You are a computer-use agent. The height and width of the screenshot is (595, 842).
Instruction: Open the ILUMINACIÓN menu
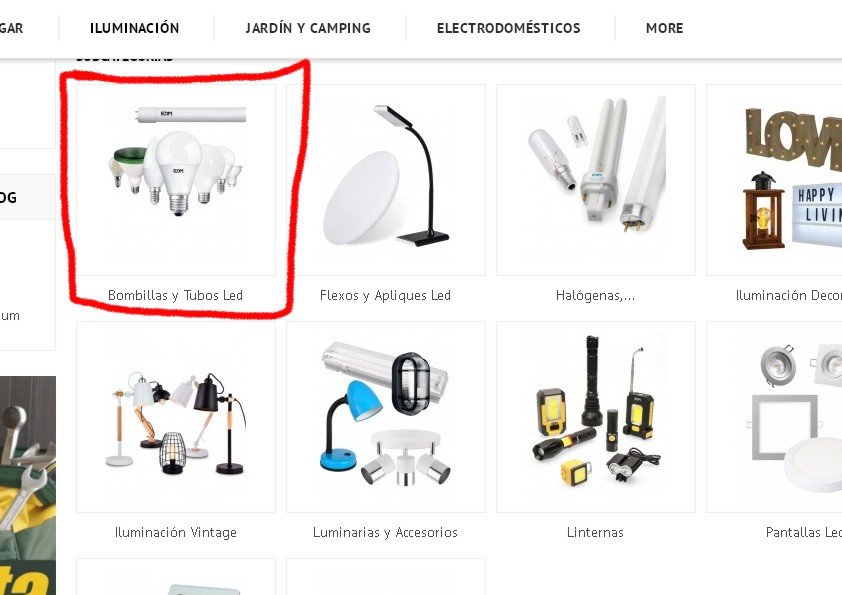135,28
